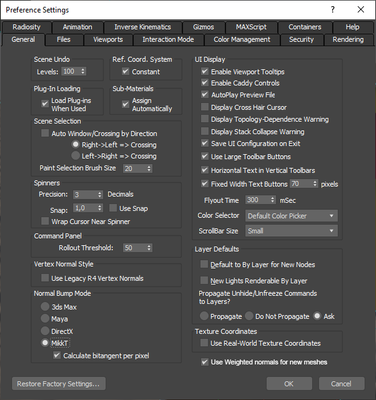Screen dimensions: 376x400
Task: Click the Flyout Time mSec field
Action: (x=257, y=200)
